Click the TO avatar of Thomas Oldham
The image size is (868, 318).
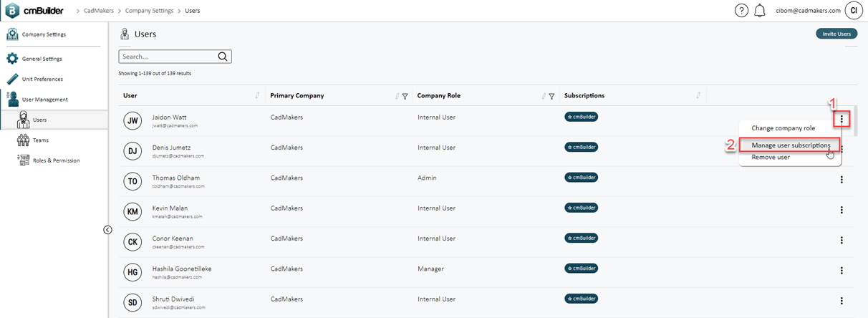click(x=132, y=181)
